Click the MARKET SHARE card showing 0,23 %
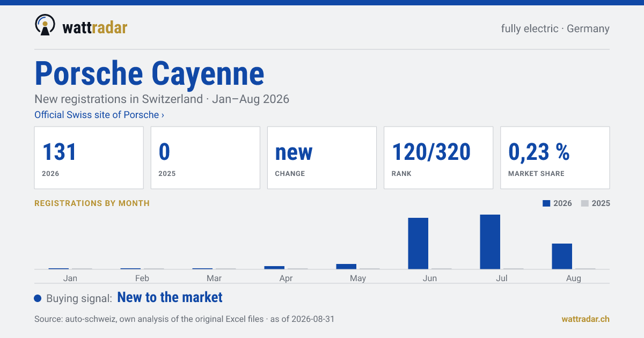Screen dimensions: 644x338 (555, 158)
